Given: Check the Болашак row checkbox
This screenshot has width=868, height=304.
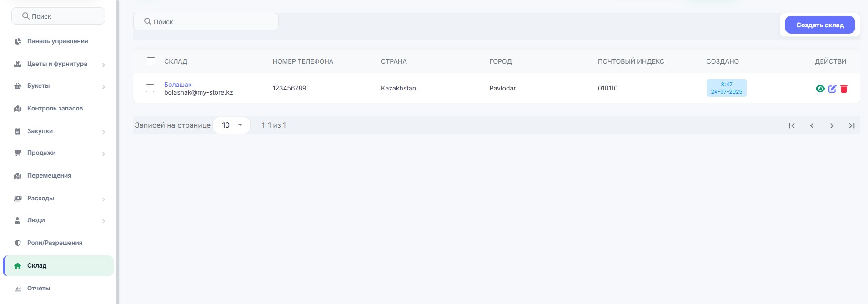Looking at the screenshot, I should (150, 88).
